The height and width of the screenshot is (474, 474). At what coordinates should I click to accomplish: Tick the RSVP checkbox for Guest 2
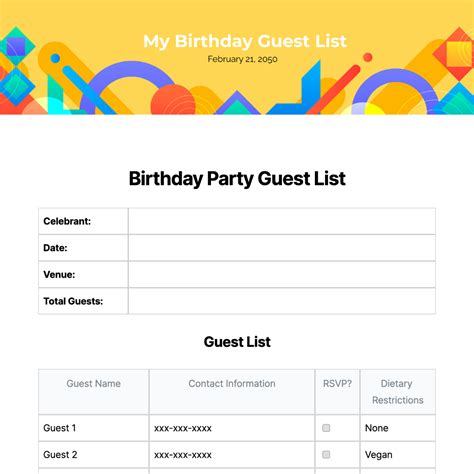pos(326,454)
